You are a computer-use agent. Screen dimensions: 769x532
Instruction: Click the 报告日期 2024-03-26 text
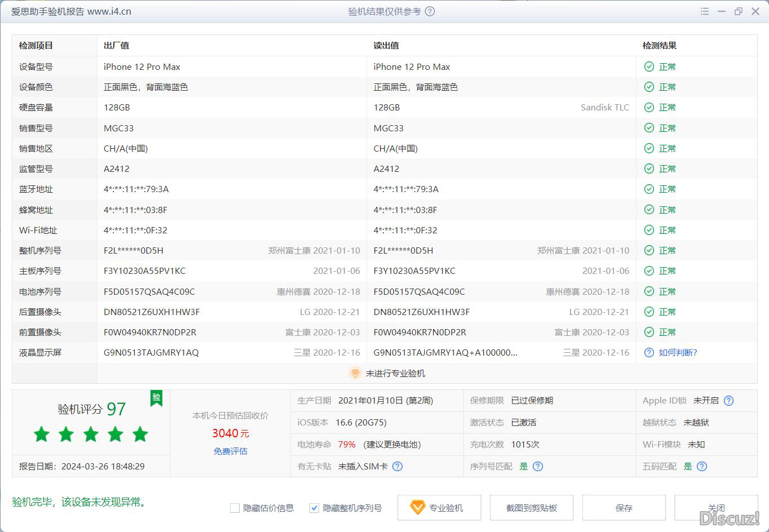82,466
